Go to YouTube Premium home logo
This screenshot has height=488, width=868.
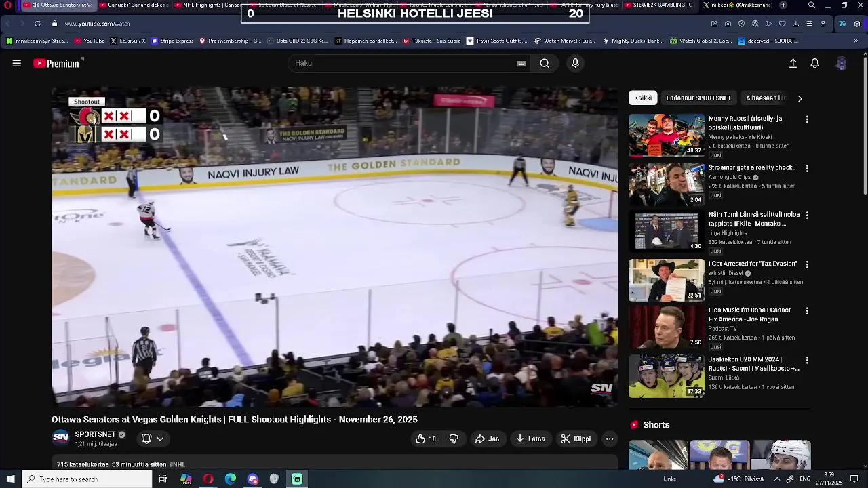[57, 63]
